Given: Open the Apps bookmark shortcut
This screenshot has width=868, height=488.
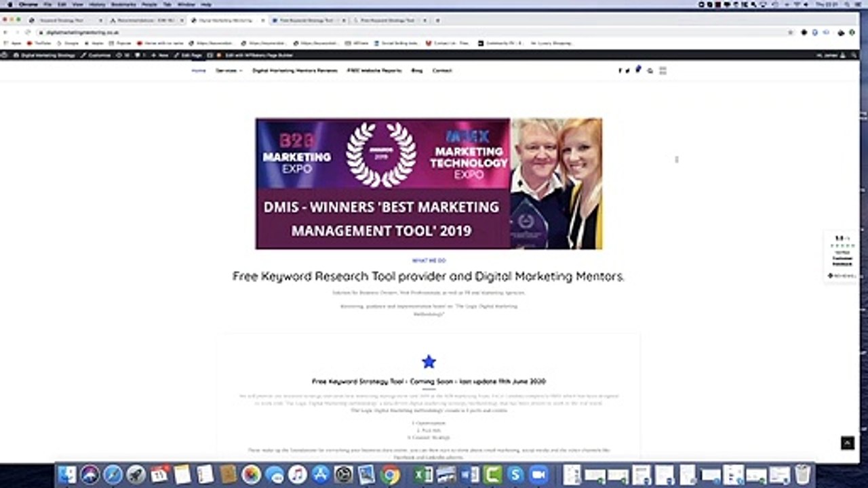Looking at the screenshot, I should pos(14,43).
